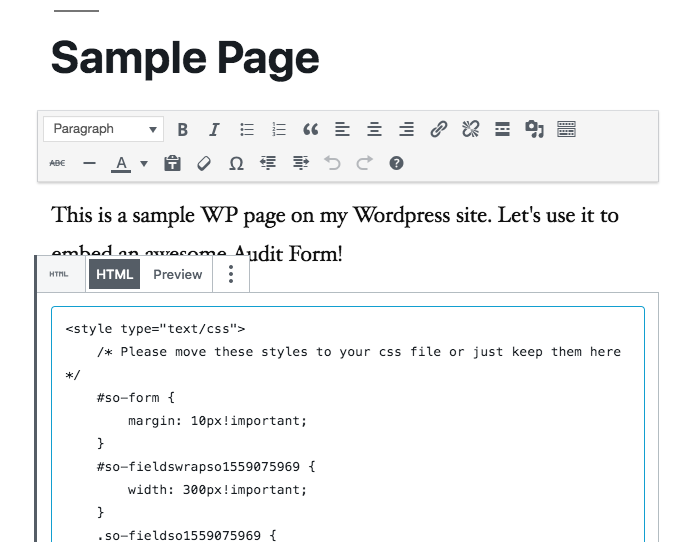This screenshot has width=698, height=542.
Task: Toggle strikethrough formatting
Action: 57,163
